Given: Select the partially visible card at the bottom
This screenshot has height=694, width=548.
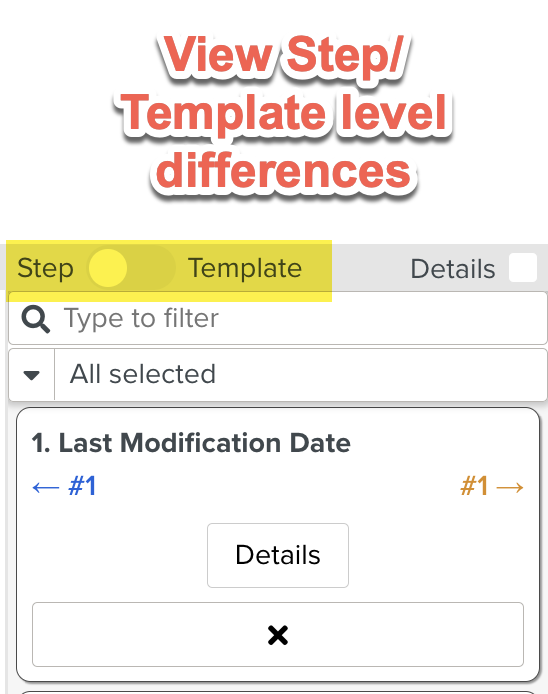Looking at the screenshot, I should (278, 692).
